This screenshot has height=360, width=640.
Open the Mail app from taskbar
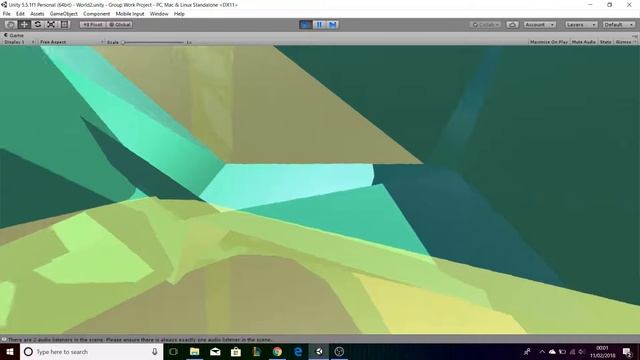tap(216, 351)
